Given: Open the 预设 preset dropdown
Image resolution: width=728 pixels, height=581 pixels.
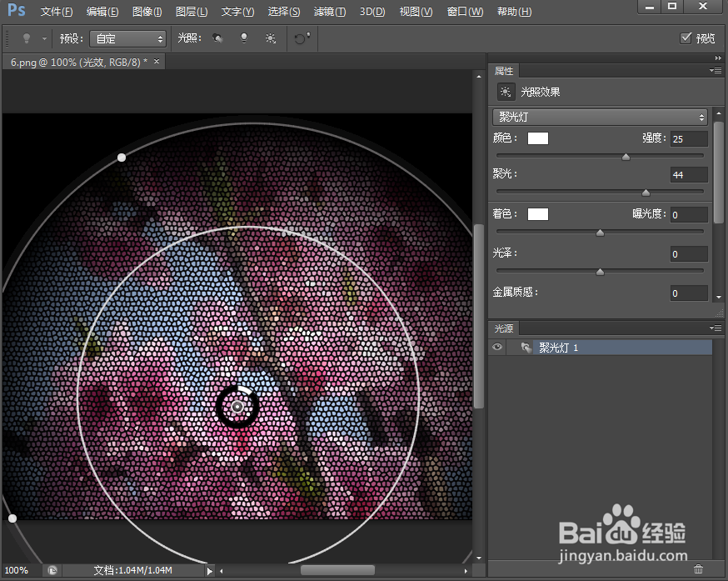Looking at the screenshot, I should coord(127,38).
